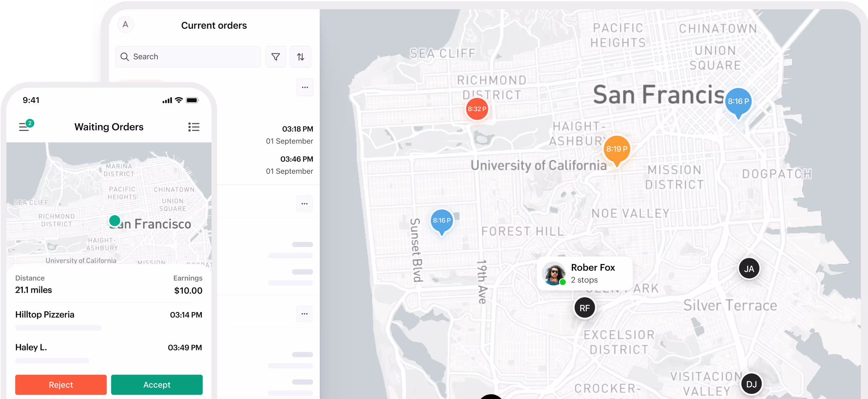Select the orange 8:19 P map pin

point(617,150)
